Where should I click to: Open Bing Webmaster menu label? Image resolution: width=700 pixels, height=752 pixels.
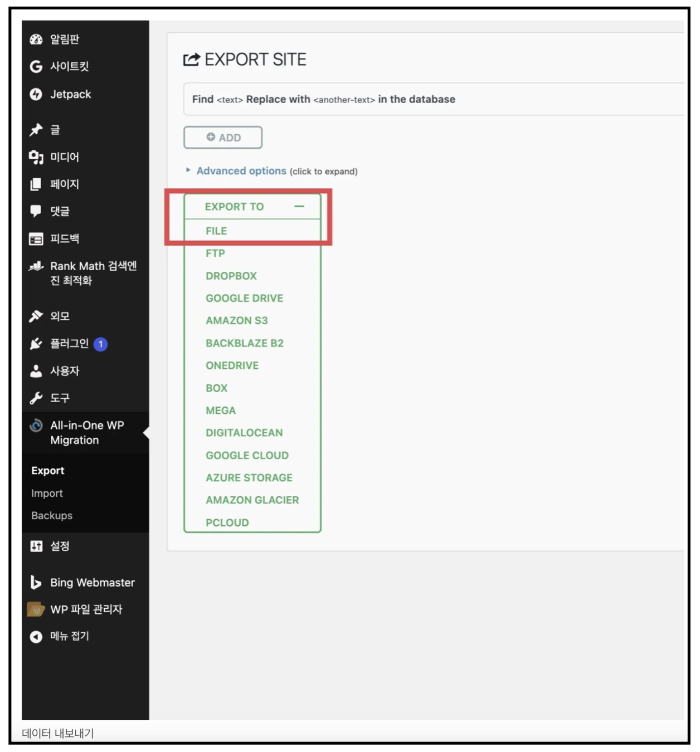click(93, 583)
